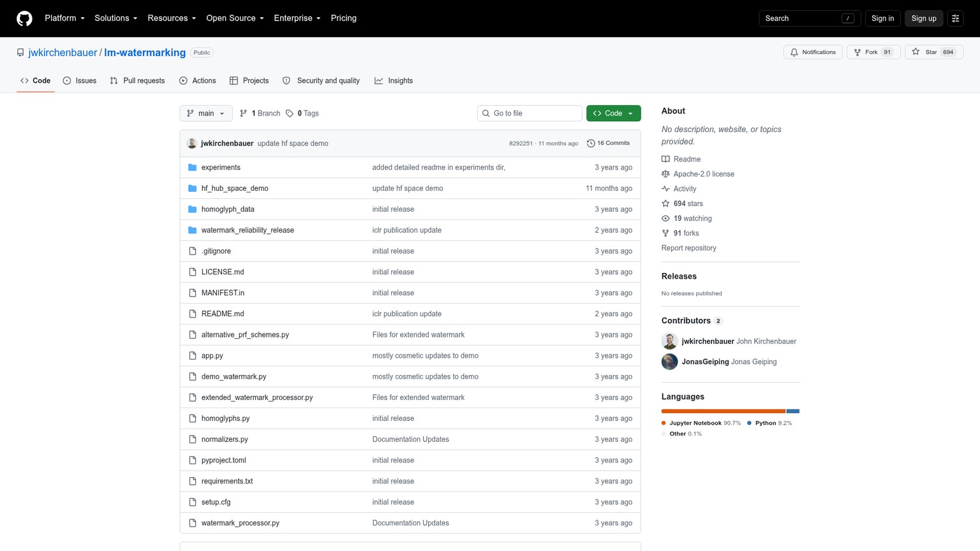Open watermark_processor.py file
Screen dimensions: 980x551
click(241, 523)
